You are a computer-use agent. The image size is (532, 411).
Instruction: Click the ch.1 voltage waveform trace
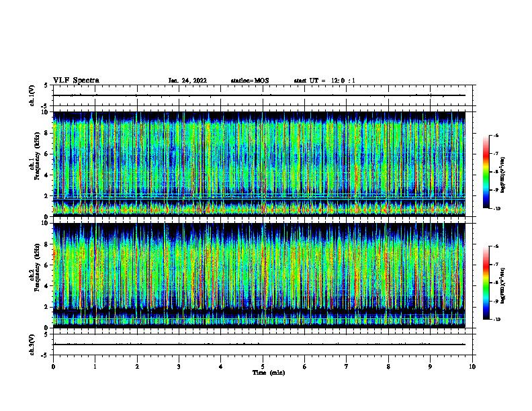tap(259, 95)
